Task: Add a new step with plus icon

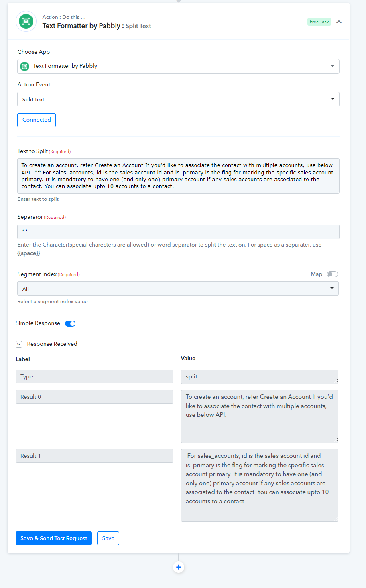Action: [x=179, y=567]
